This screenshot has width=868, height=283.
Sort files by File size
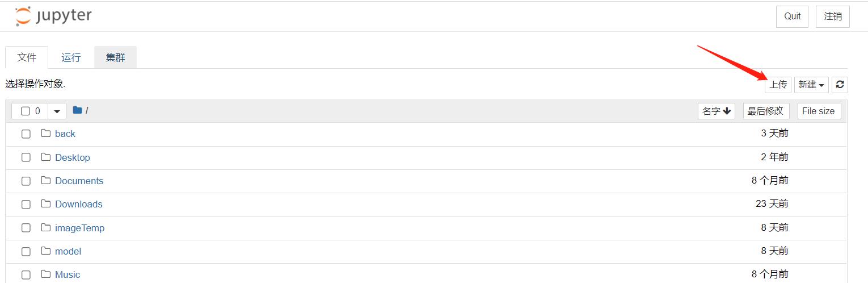[819, 111]
